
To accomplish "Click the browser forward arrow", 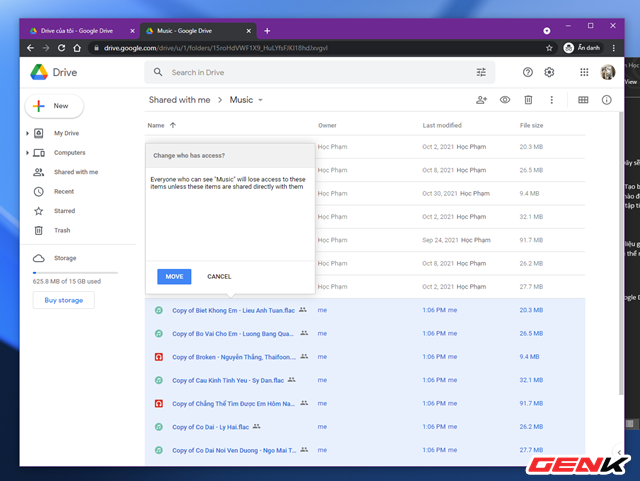I will click(x=46, y=48).
